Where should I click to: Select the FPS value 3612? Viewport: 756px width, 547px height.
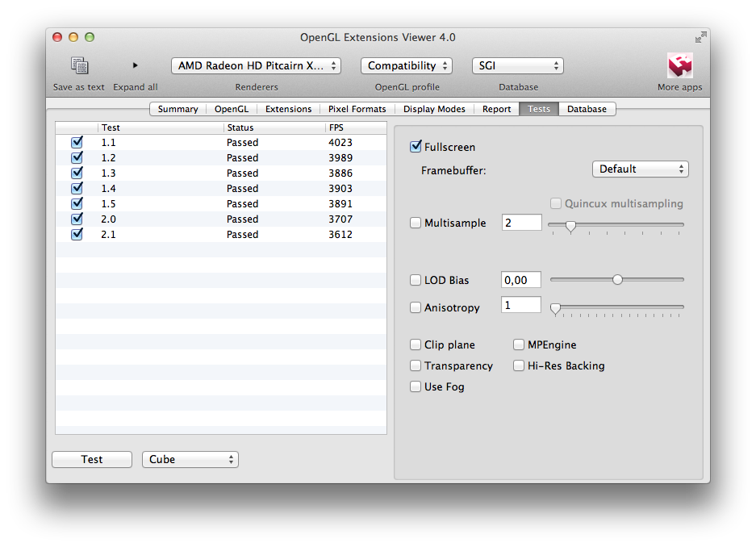pyautogui.click(x=340, y=234)
